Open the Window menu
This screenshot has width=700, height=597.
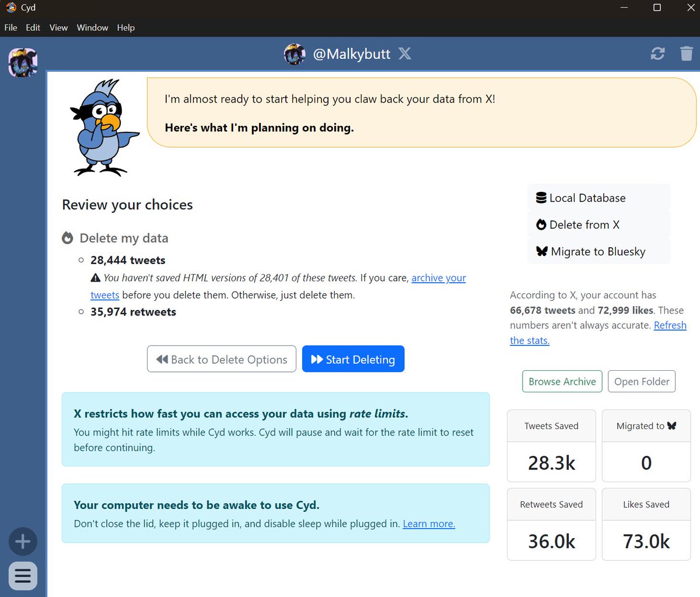(92, 27)
